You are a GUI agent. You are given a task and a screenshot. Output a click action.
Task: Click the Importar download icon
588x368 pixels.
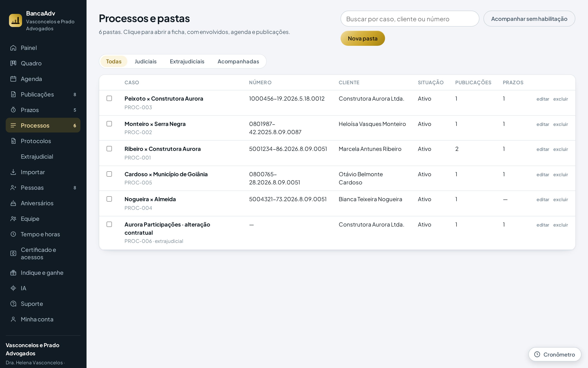coord(13,172)
